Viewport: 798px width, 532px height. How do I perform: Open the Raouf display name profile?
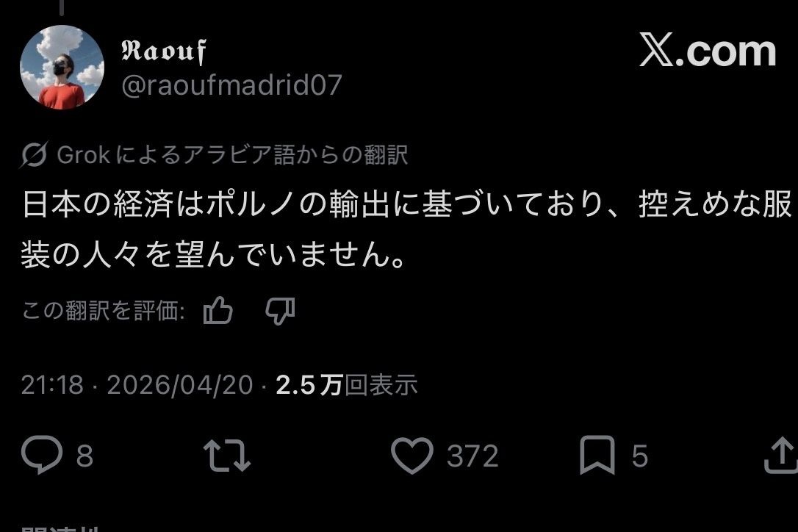pyautogui.click(x=164, y=51)
